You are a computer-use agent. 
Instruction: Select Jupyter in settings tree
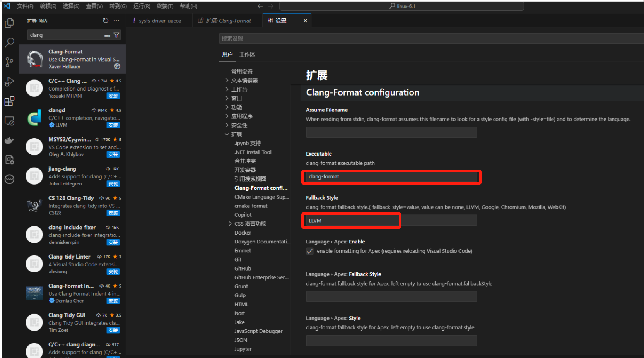click(x=243, y=349)
